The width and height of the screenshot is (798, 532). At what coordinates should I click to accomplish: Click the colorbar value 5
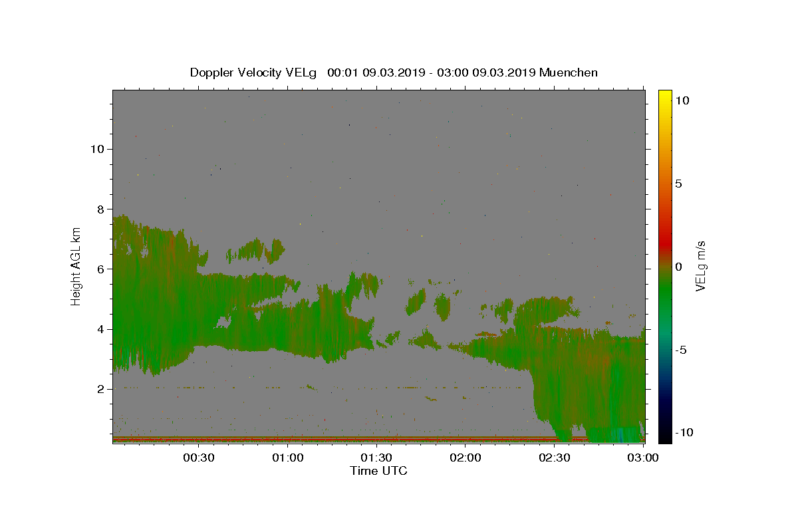tap(679, 184)
